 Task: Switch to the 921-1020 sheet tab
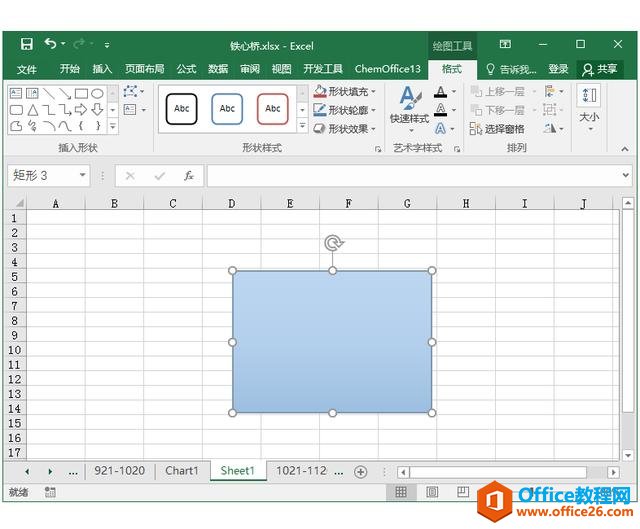(x=120, y=471)
